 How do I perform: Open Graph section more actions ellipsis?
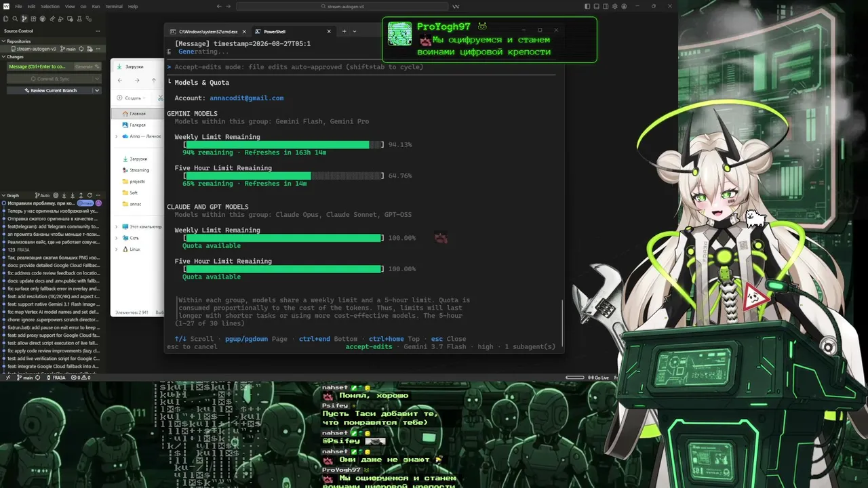coord(98,195)
